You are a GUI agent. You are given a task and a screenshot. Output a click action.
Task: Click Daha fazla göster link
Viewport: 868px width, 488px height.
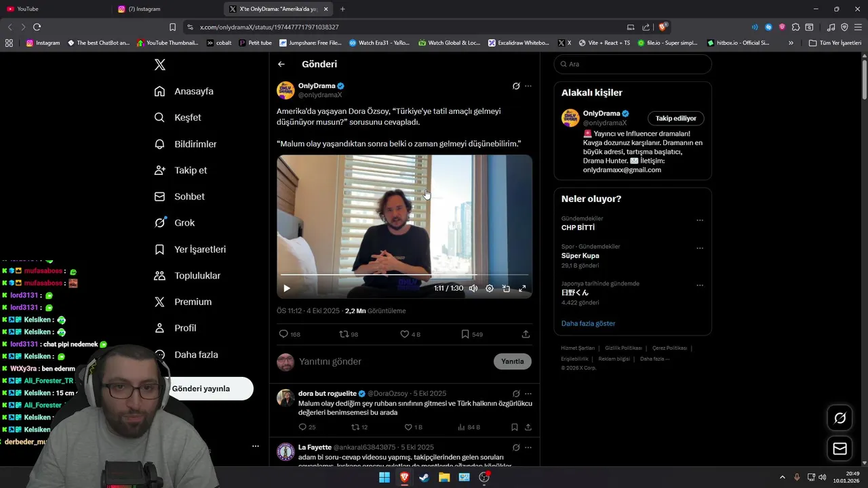[x=588, y=323]
